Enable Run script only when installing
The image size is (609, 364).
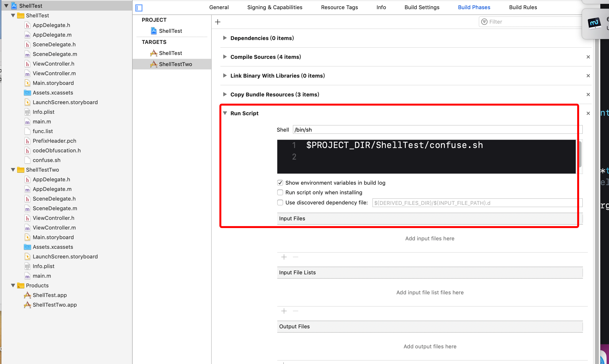(x=280, y=193)
